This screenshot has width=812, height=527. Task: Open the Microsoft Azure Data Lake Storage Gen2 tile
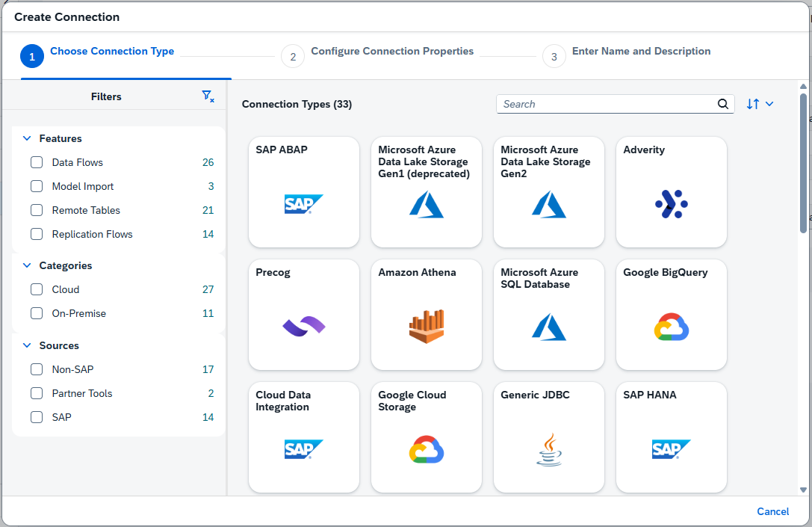pyautogui.click(x=548, y=191)
